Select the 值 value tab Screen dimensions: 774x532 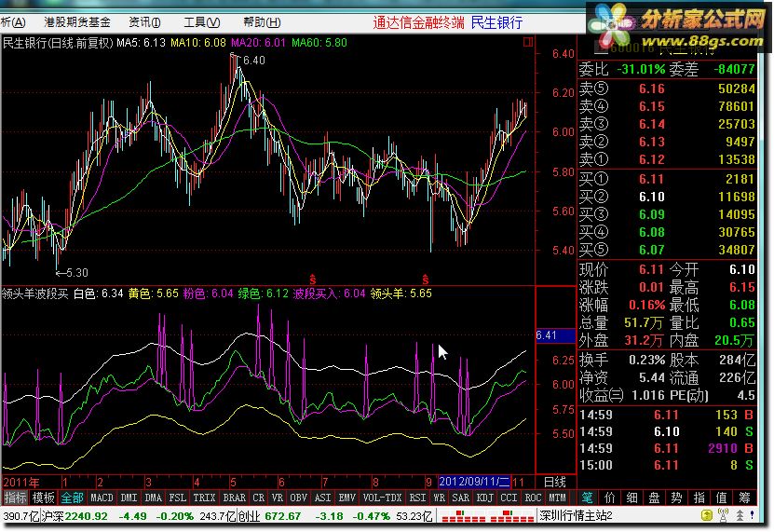point(722,498)
